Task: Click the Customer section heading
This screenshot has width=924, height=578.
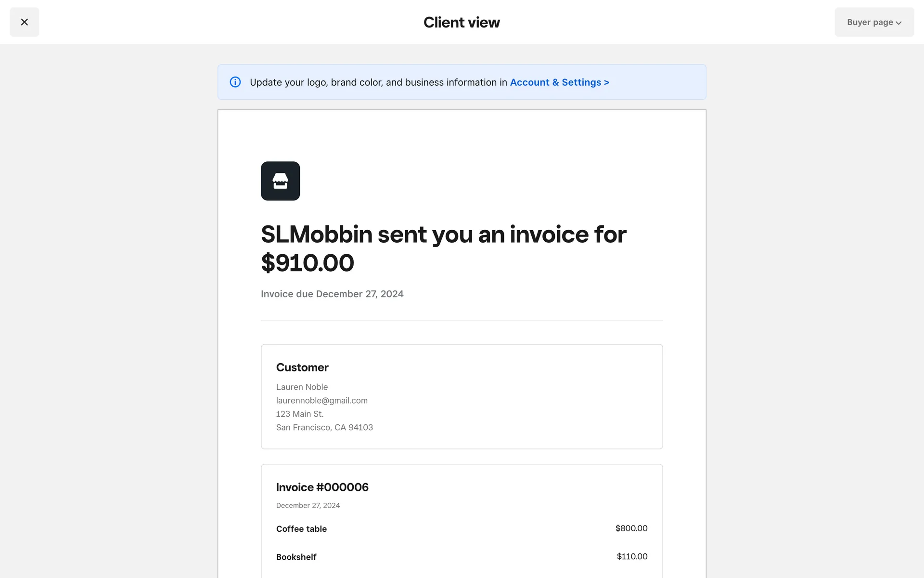Action: (x=302, y=368)
